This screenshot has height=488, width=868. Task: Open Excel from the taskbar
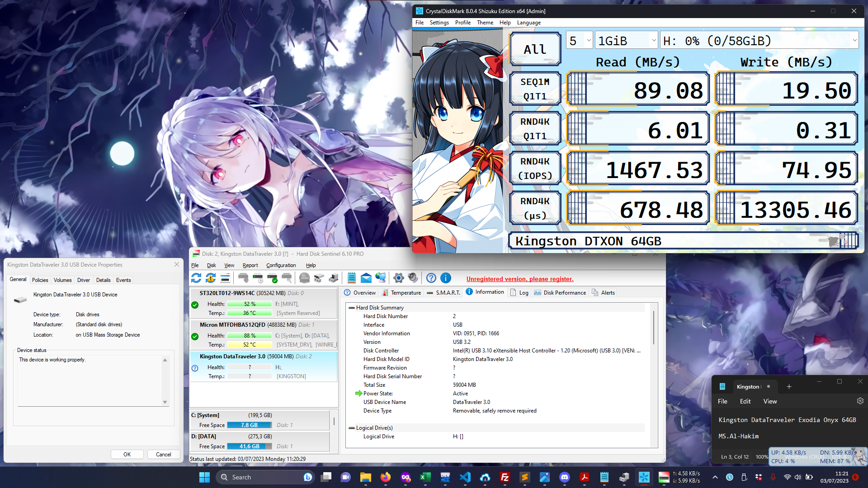[x=425, y=477]
